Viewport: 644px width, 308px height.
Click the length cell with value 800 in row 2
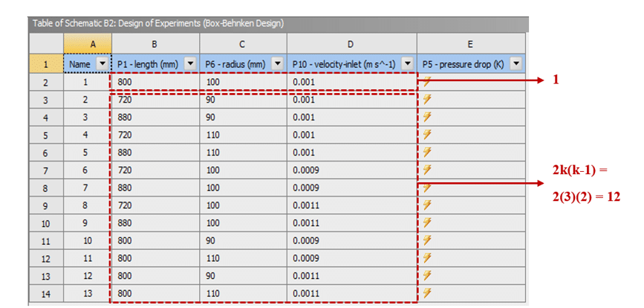click(154, 82)
